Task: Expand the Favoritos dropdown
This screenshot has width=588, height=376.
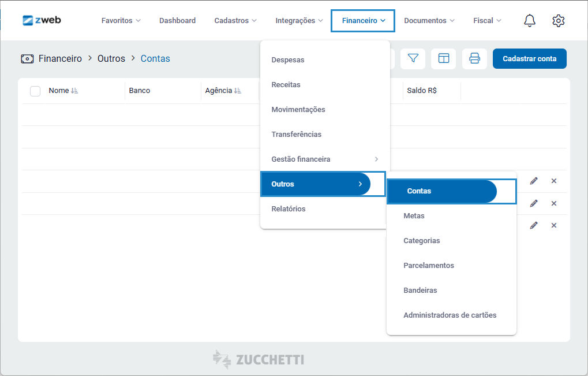Action: pos(121,21)
